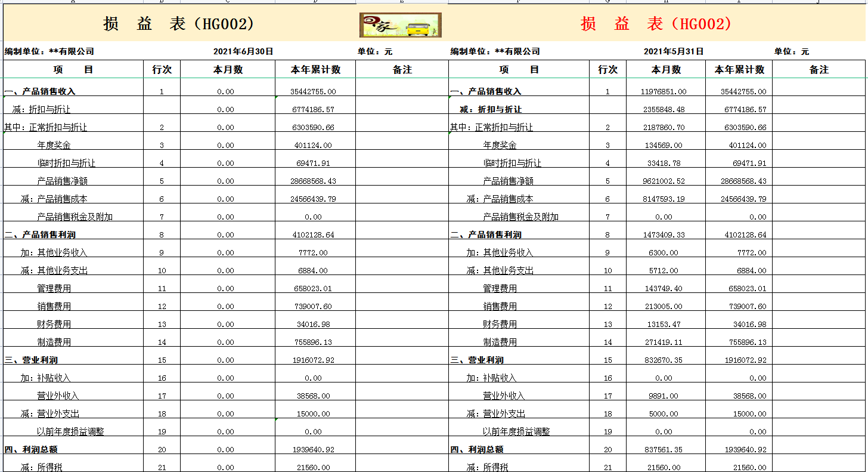The height and width of the screenshot is (472, 868).
Task: Select the 备注 column header on the right
Action: pos(820,69)
